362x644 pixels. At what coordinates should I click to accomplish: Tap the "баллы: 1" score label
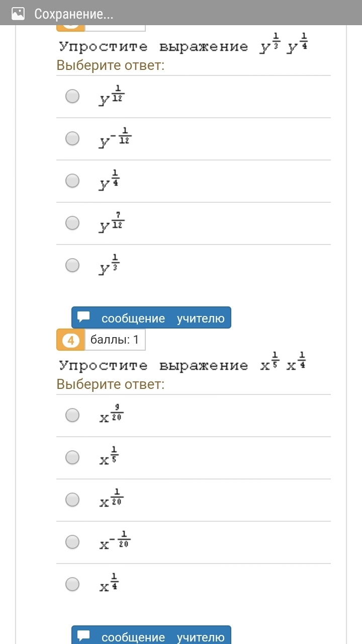(115, 340)
